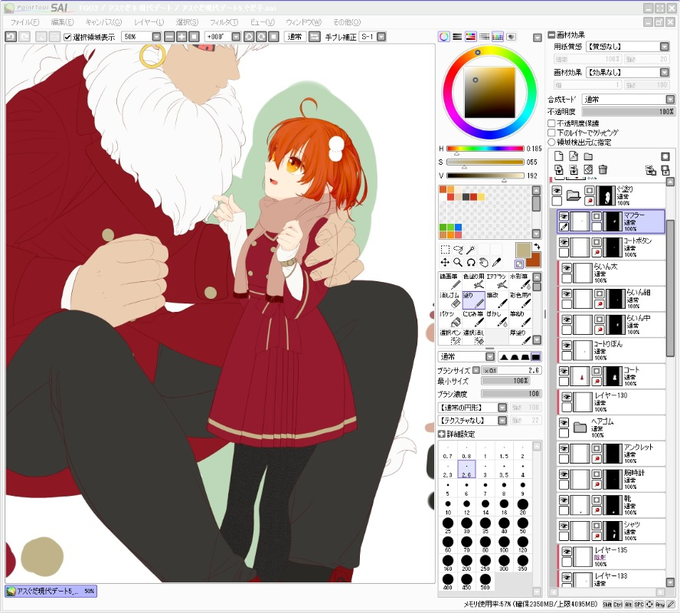The image size is (680, 613).
Task: Select the 消しゴム eraser brush
Action: pyautogui.click(x=450, y=300)
